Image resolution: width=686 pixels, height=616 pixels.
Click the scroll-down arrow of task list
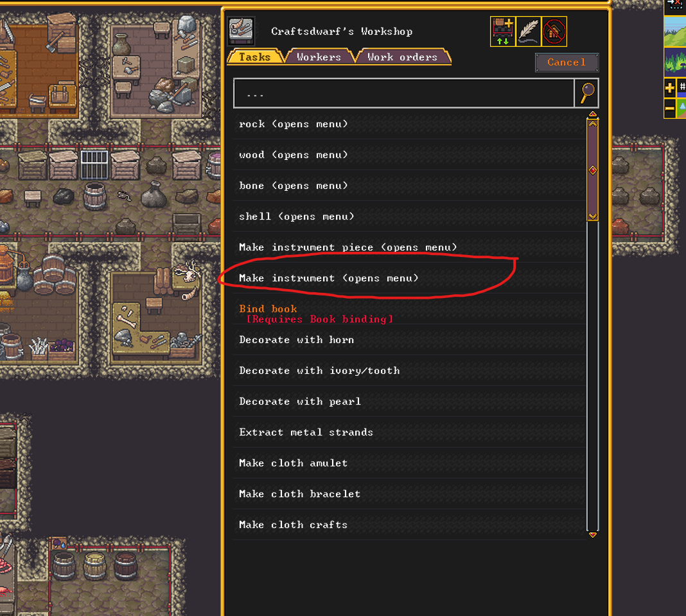pos(593,535)
